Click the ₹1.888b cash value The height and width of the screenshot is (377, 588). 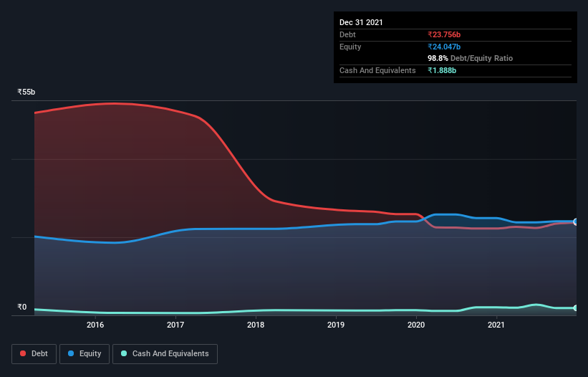442,70
